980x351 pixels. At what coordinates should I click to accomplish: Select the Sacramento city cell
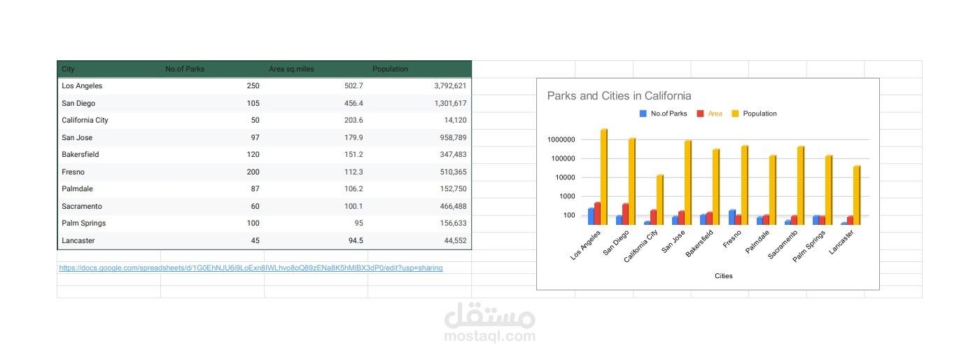(82, 206)
